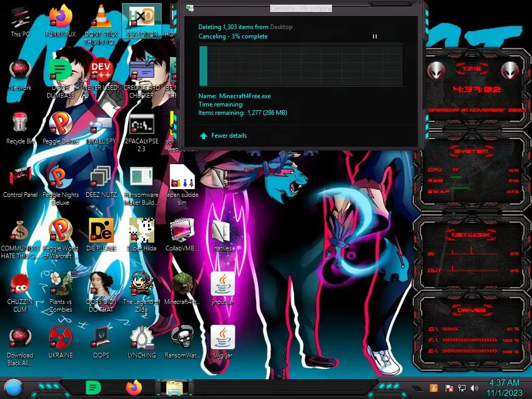Select the DEEZ NUTZ desktop icon
Image resolution: width=532 pixels, height=399 pixels.
(101, 182)
